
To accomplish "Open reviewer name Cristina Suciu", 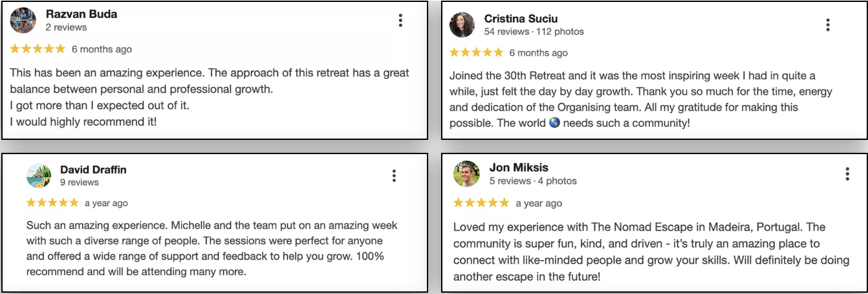I will click(x=521, y=19).
